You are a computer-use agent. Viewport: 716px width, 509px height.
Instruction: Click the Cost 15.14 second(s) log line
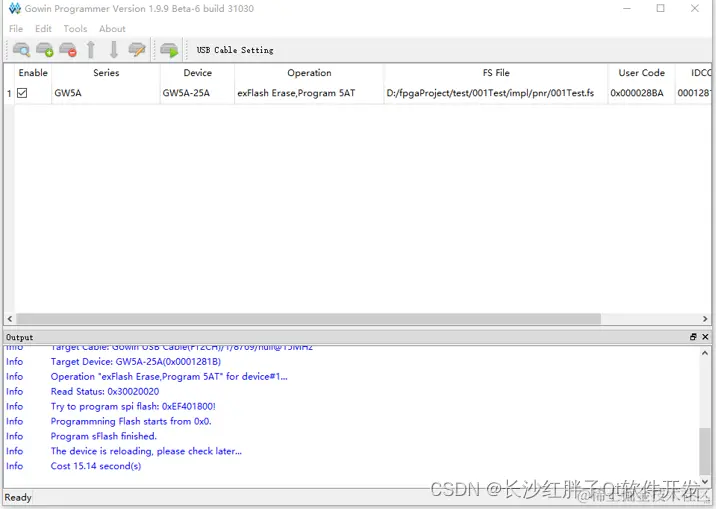click(x=96, y=466)
